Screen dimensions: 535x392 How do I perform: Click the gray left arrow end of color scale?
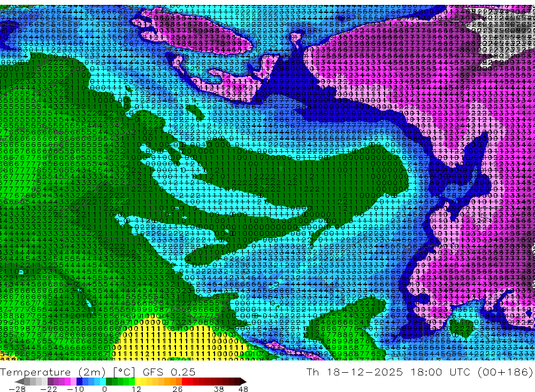tap(19, 381)
